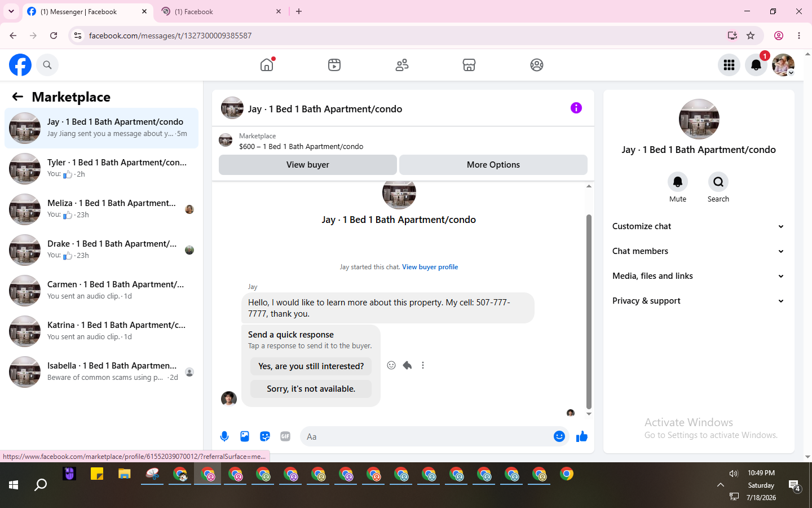This screenshot has width=812, height=508.
Task: Open Sticky Notes from the taskbar
Action: (x=97, y=474)
